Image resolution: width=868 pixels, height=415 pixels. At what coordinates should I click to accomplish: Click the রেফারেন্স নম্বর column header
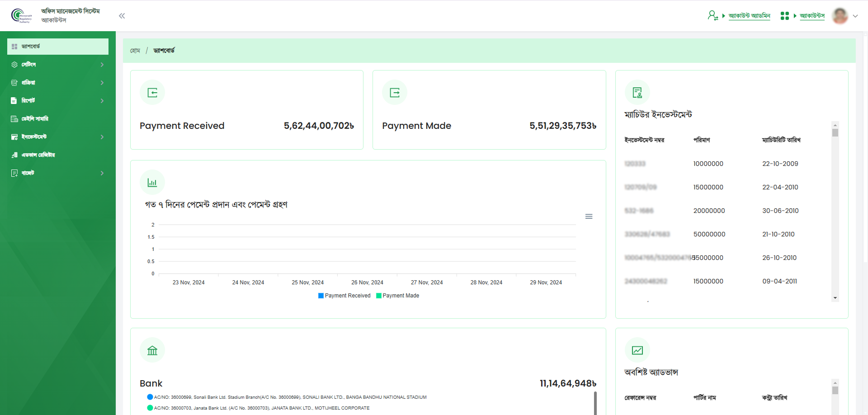tap(640, 398)
